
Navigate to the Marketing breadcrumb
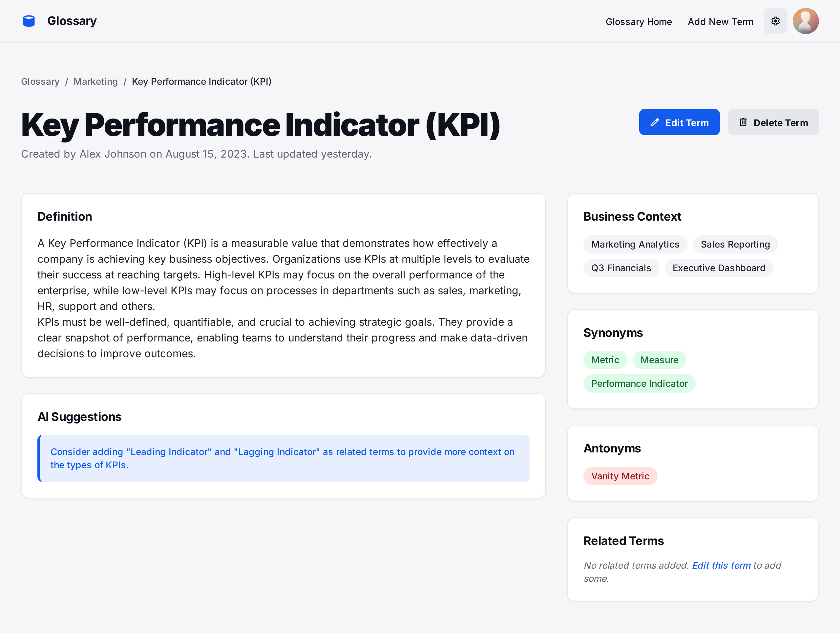click(96, 82)
